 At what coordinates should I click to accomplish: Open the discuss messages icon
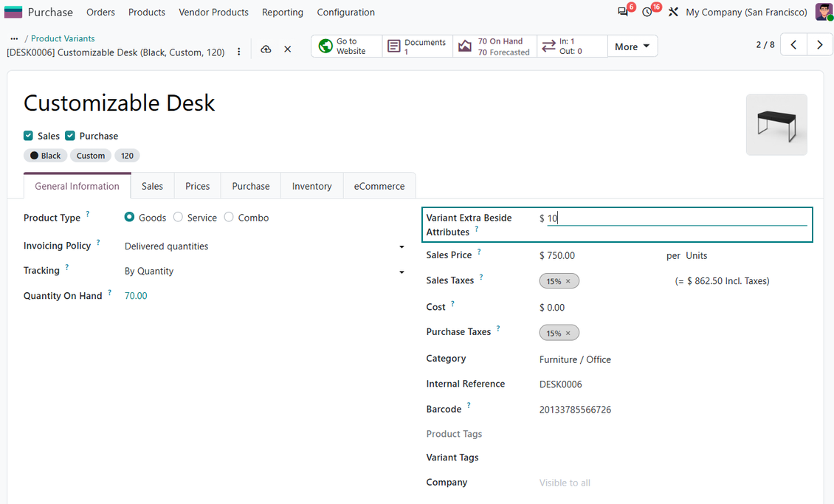click(x=622, y=12)
